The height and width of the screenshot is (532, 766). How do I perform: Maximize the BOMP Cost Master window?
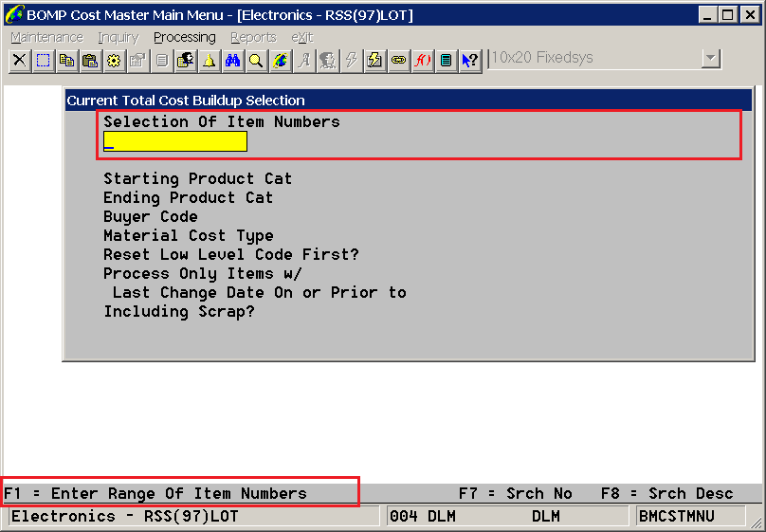click(x=728, y=14)
